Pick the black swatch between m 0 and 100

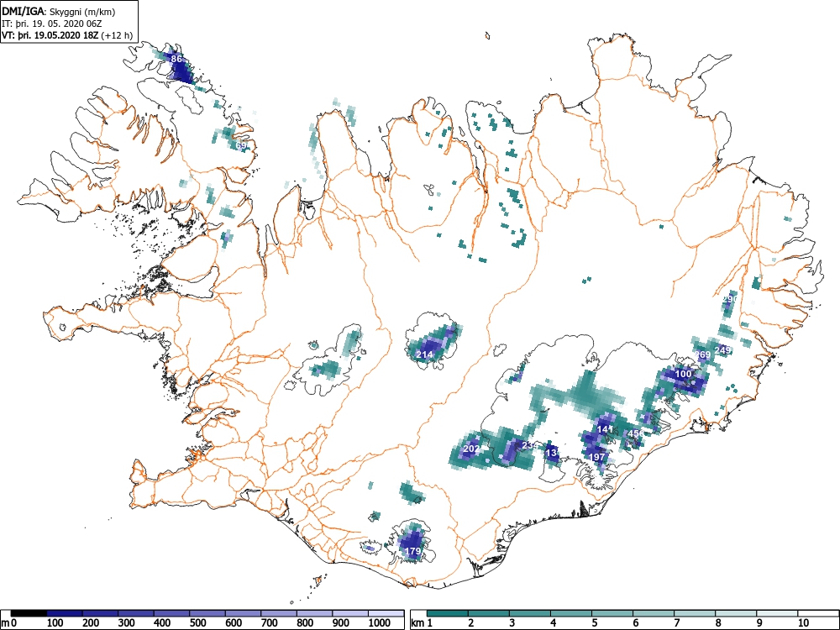(29, 613)
